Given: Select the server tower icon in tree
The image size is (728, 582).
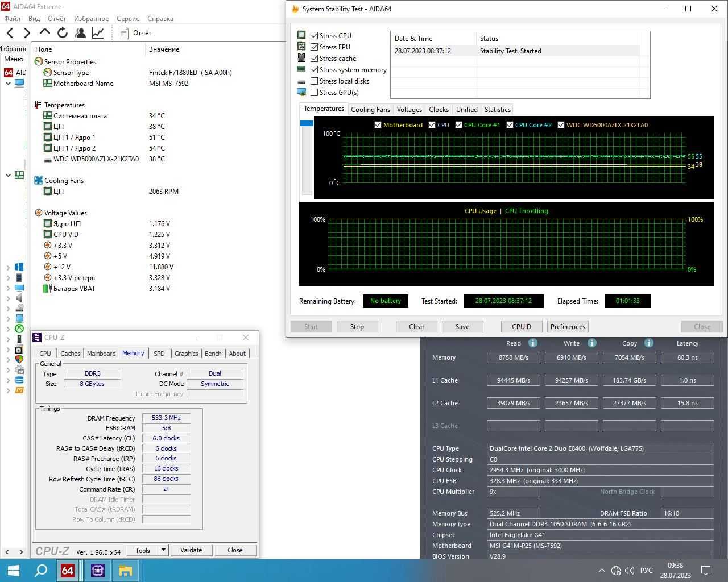Looking at the screenshot, I should (19, 277).
